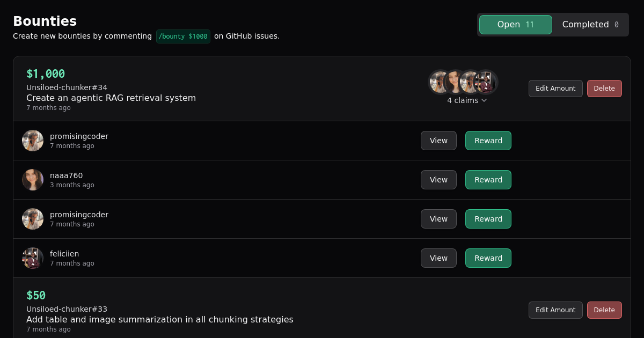
Task: Open the Unsiloed-chunker#34 issue link
Action: pos(67,87)
